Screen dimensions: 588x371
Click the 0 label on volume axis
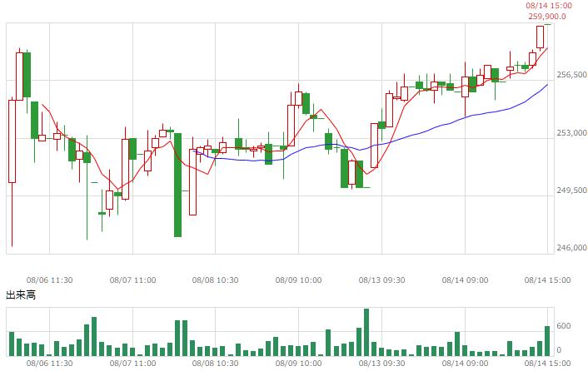pos(559,350)
